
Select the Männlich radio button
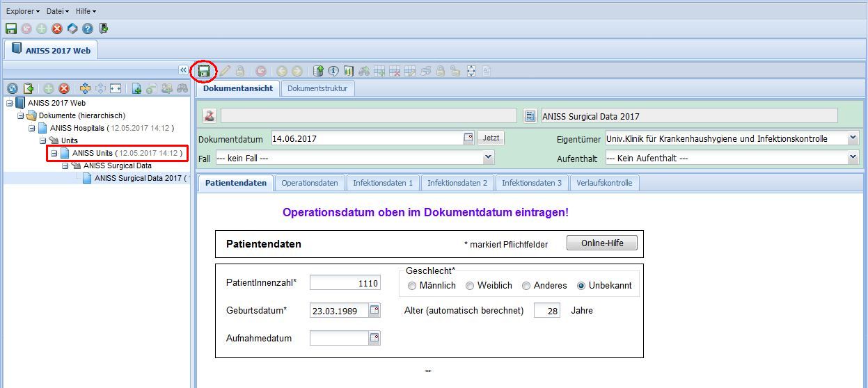pyautogui.click(x=412, y=286)
